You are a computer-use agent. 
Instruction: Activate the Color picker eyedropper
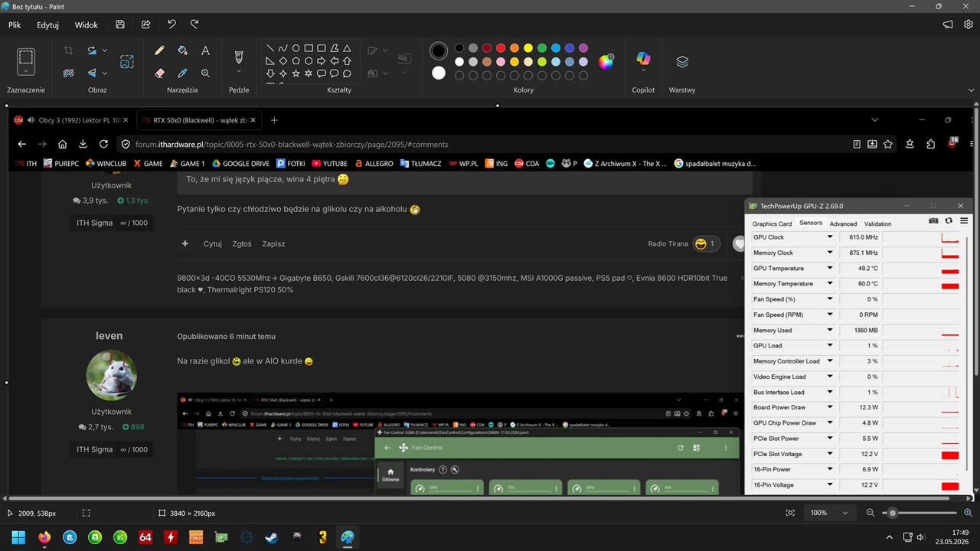(182, 73)
